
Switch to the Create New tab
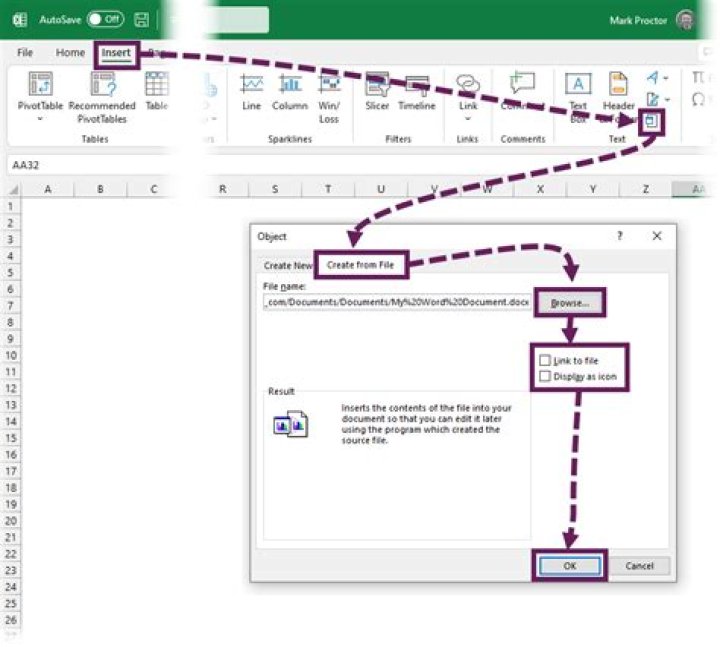click(x=288, y=265)
